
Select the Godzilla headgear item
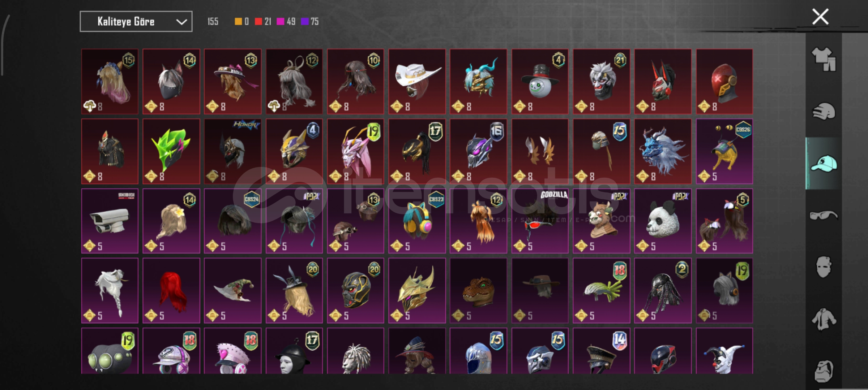(540, 221)
